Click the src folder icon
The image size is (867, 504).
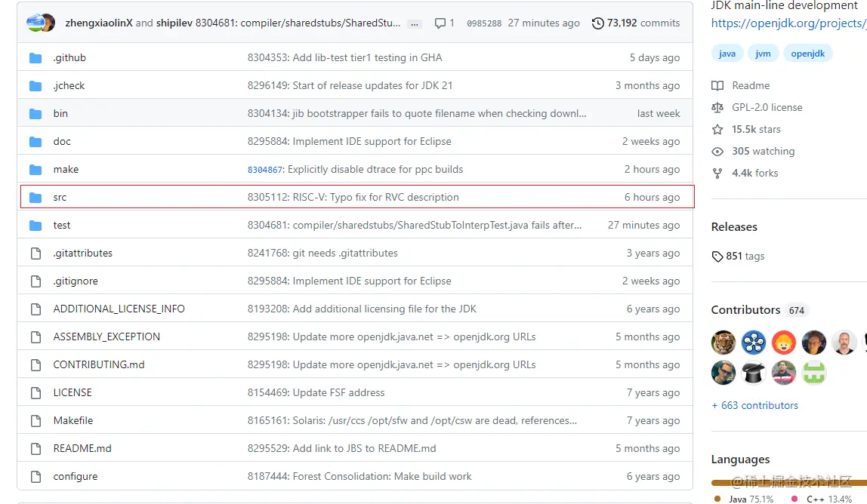point(35,197)
